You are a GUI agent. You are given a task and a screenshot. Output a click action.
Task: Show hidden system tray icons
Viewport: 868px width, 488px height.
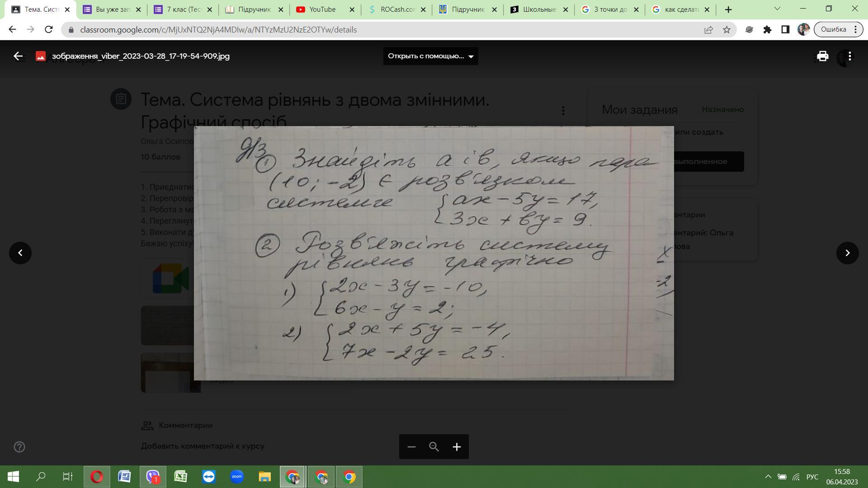tap(768, 477)
